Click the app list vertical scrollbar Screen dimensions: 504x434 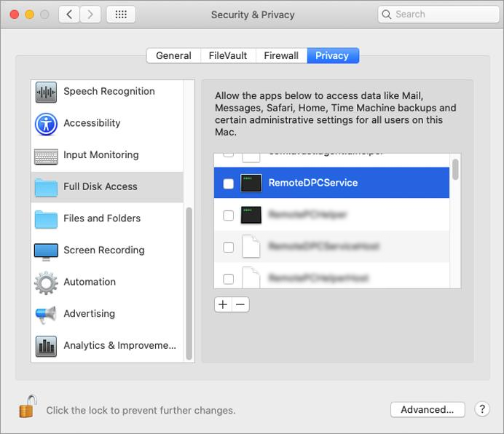pyautogui.click(x=455, y=169)
